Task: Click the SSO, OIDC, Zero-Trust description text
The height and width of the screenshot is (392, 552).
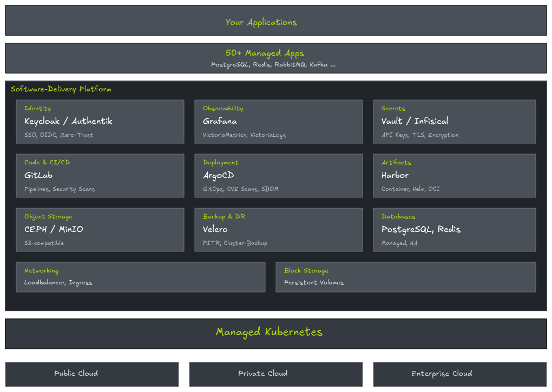Action: pyautogui.click(x=58, y=135)
